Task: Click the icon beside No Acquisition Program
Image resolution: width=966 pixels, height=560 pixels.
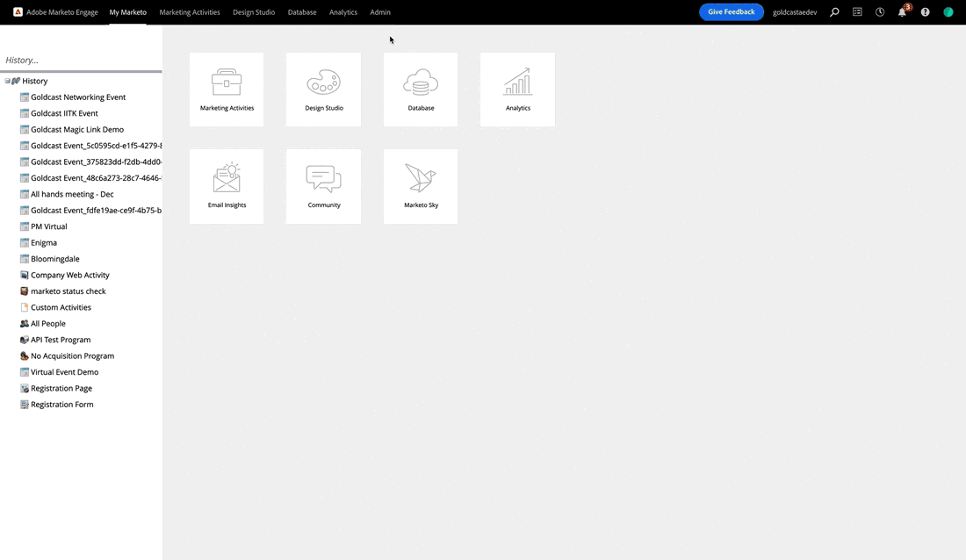Action: [25, 355]
